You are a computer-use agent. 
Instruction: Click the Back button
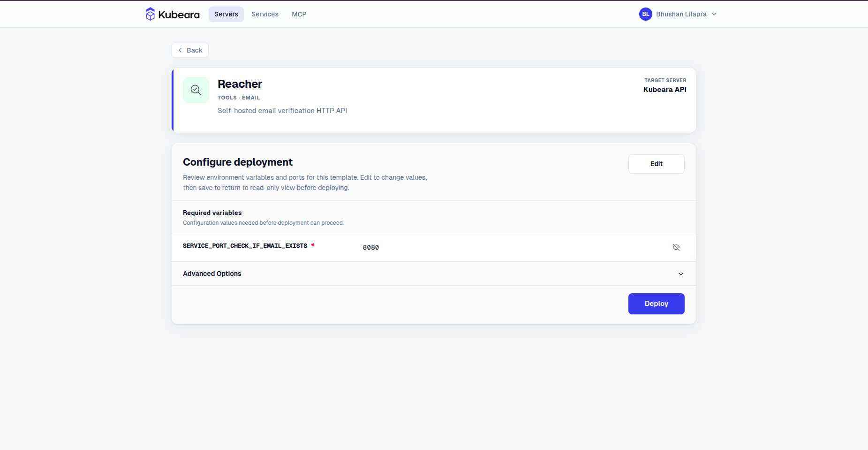pos(190,50)
